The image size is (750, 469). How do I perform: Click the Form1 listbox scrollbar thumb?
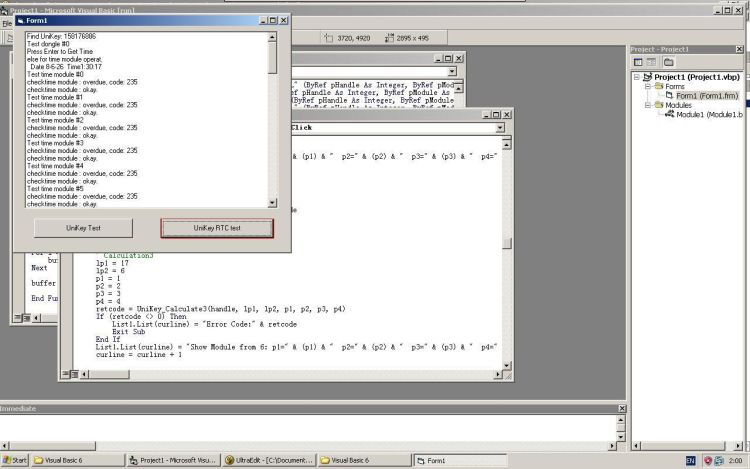[x=272, y=58]
